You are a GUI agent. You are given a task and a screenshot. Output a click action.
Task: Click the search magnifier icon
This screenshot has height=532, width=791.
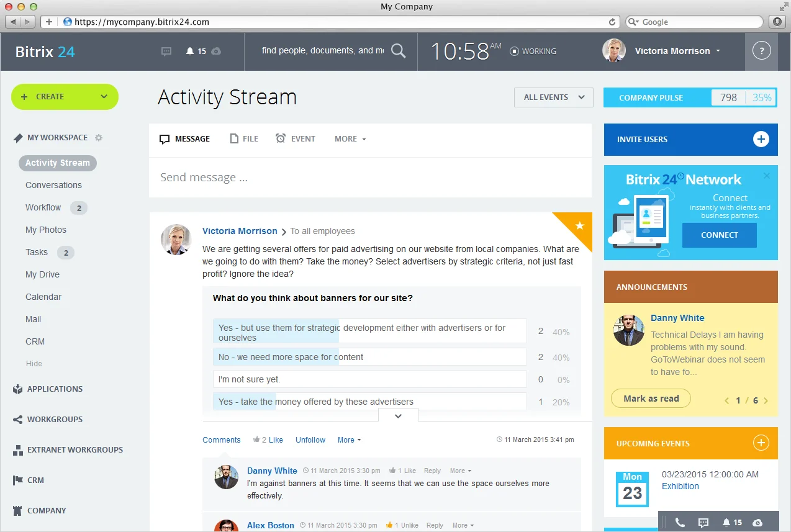pyautogui.click(x=398, y=51)
